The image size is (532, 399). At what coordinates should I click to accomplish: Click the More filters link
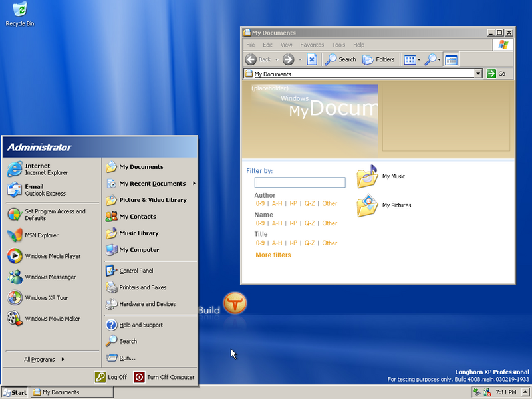pos(273,255)
